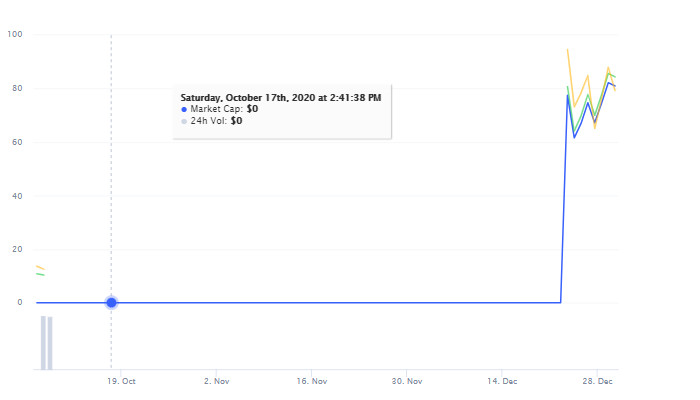Click the 80 y-axis label
Screen dimensions: 700x400
point(17,88)
